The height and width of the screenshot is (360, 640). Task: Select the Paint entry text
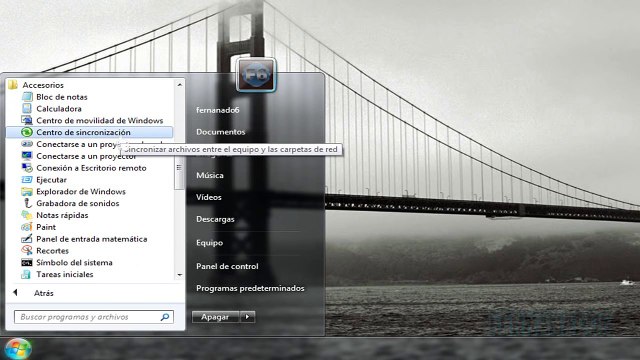[46, 227]
